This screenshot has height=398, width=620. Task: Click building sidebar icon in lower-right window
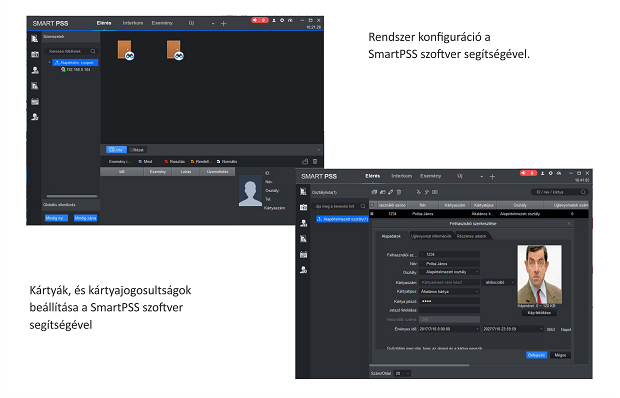[x=303, y=191]
